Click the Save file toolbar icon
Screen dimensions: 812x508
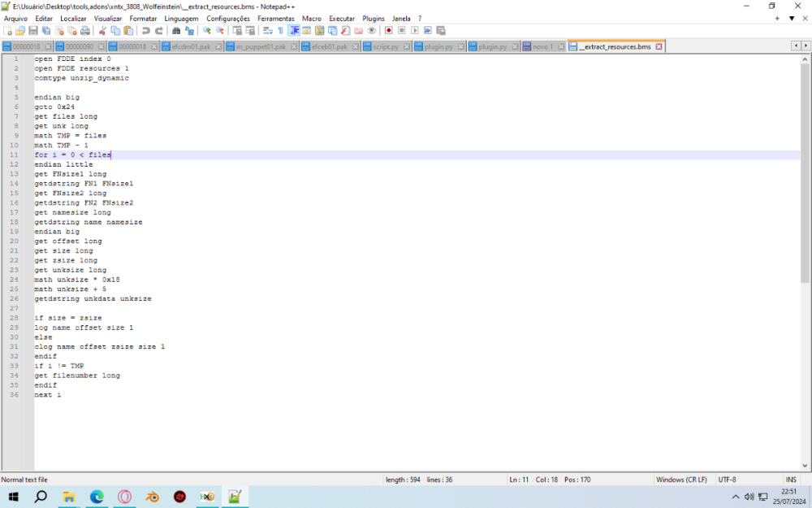tap(33, 31)
